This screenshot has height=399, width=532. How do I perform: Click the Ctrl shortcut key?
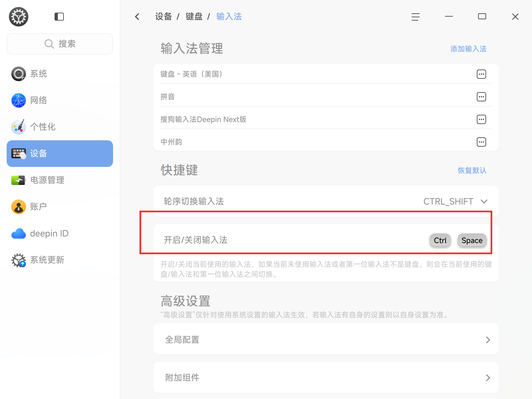click(x=440, y=240)
